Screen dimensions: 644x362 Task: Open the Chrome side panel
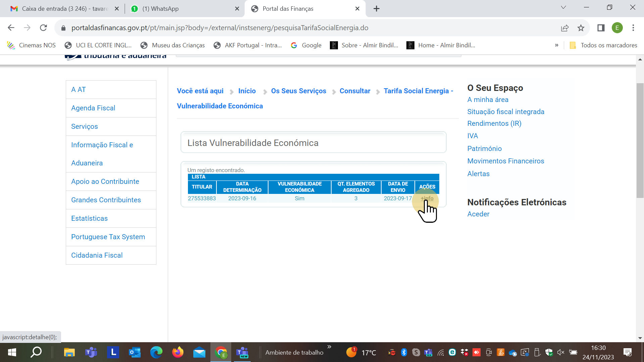coord(601,28)
